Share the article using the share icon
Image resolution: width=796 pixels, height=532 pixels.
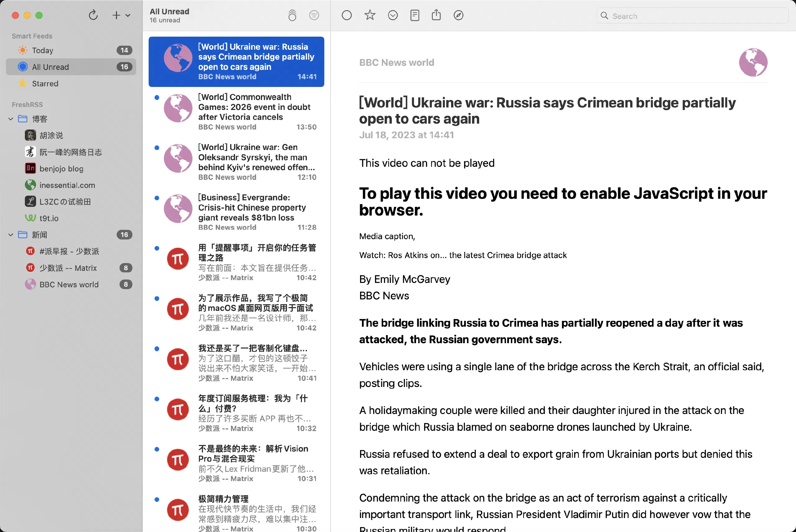[436, 15]
